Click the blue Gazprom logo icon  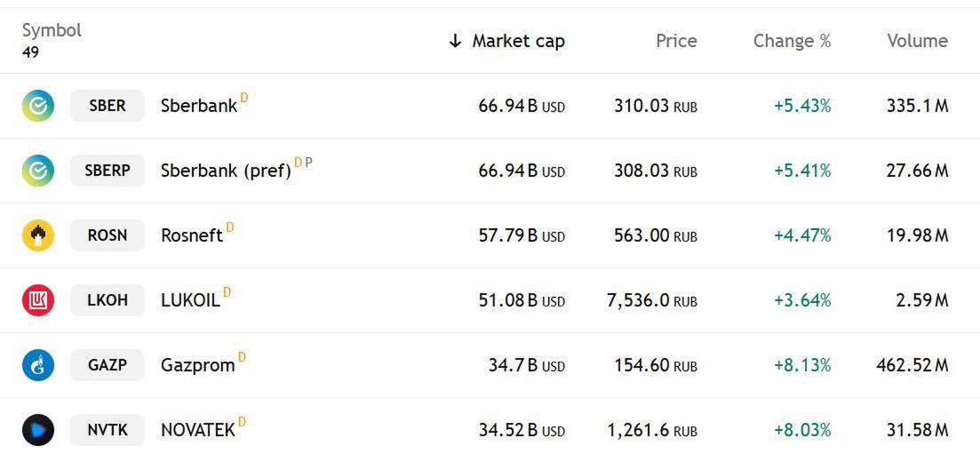tap(38, 365)
